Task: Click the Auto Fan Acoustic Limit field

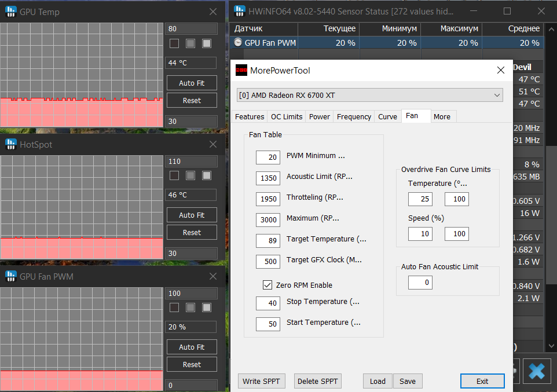Action: click(x=420, y=283)
